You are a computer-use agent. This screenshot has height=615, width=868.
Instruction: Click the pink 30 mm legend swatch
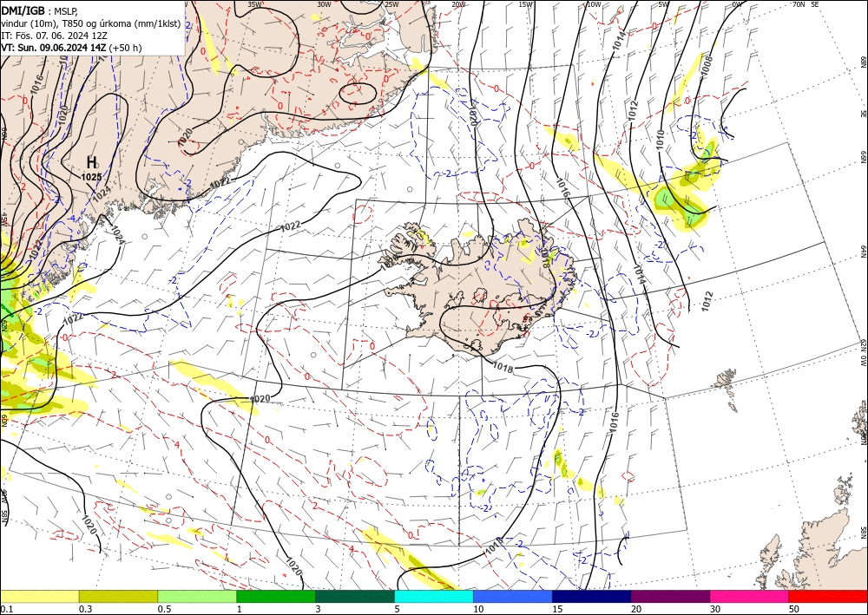tap(750, 596)
